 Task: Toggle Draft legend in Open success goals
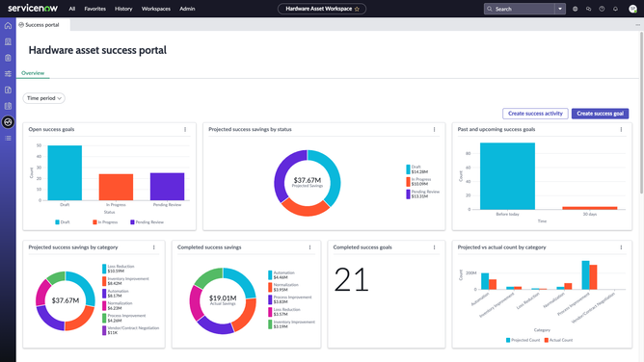pos(63,222)
